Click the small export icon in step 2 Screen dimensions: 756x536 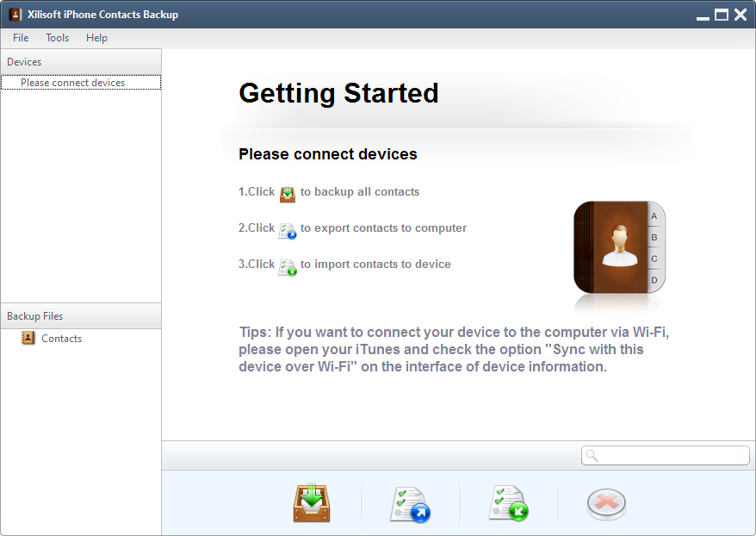[288, 231]
